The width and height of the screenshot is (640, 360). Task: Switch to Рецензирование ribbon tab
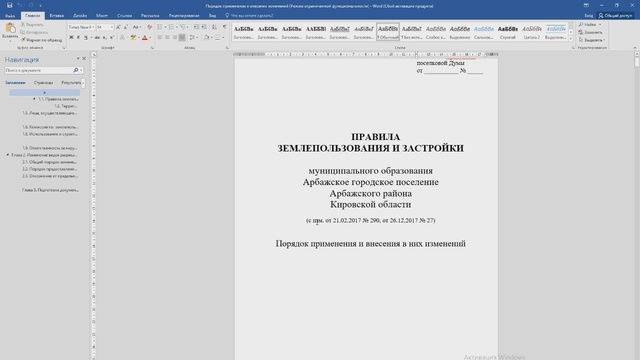184,16
